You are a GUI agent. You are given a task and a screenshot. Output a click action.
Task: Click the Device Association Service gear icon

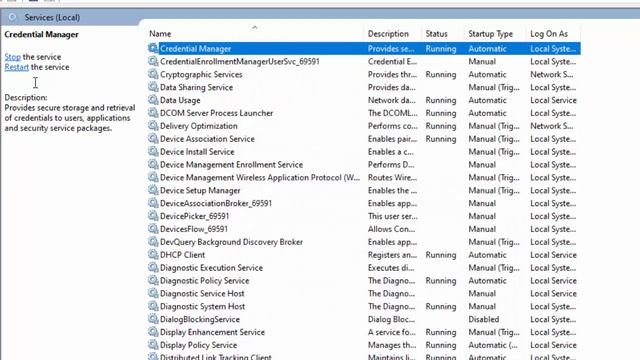153,138
